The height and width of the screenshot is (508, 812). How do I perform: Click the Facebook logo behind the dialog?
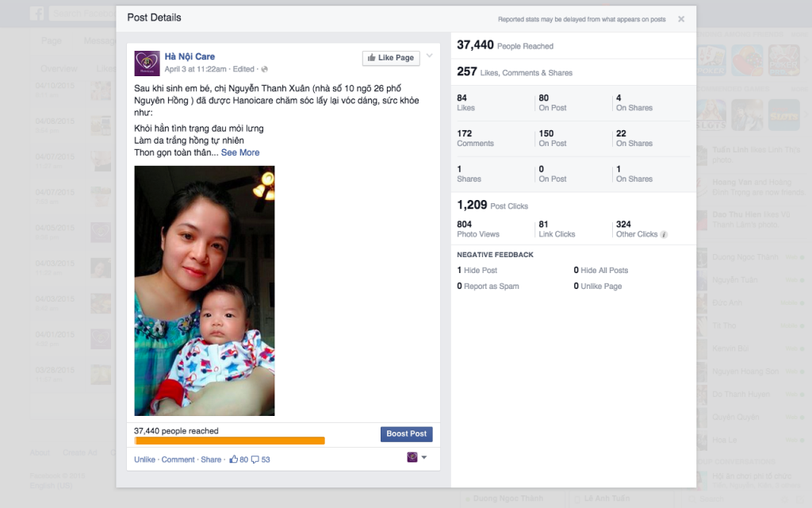[36, 13]
